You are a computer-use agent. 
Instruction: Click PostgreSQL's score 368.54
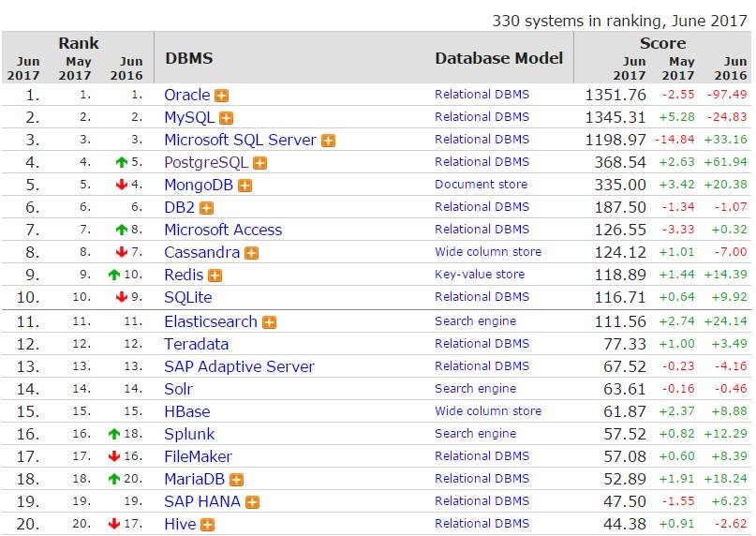[x=620, y=163]
